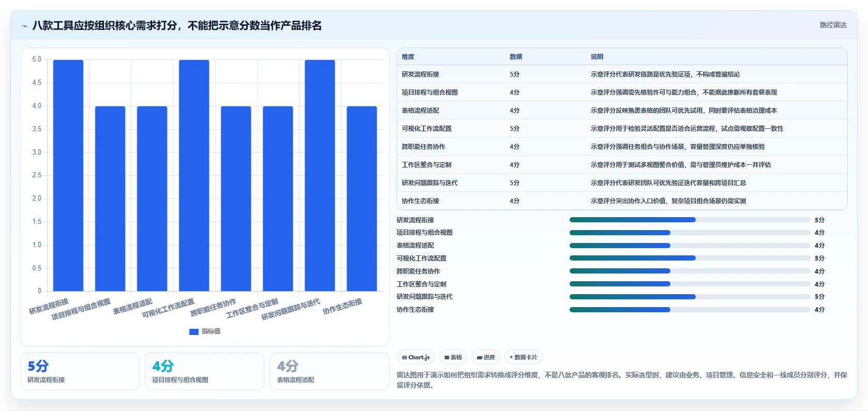Click the 2.5 y-axis label

point(37,175)
